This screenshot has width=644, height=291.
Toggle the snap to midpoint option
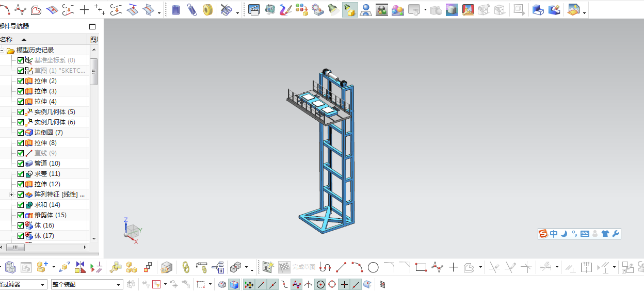(x=273, y=284)
